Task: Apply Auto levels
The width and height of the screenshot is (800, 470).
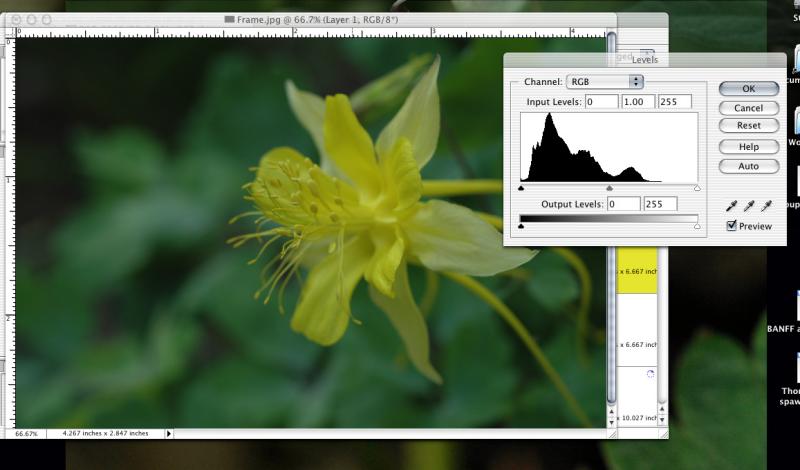Action: point(748,166)
